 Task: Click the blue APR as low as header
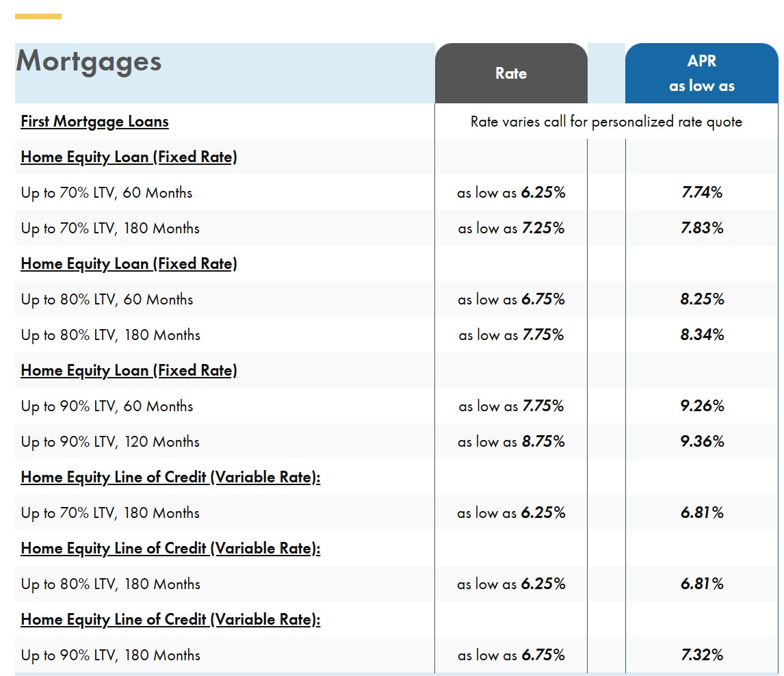click(x=701, y=74)
